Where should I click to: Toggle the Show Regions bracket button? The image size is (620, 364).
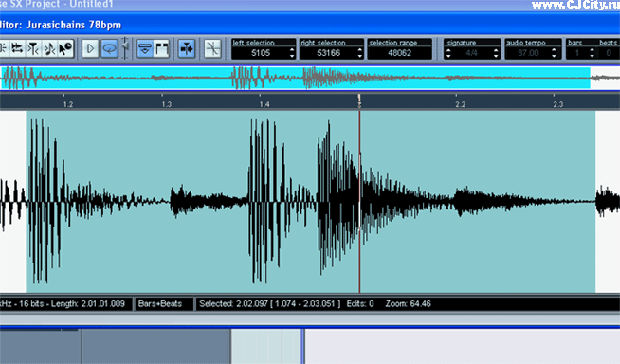pyautogui.click(x=162, y=49)
